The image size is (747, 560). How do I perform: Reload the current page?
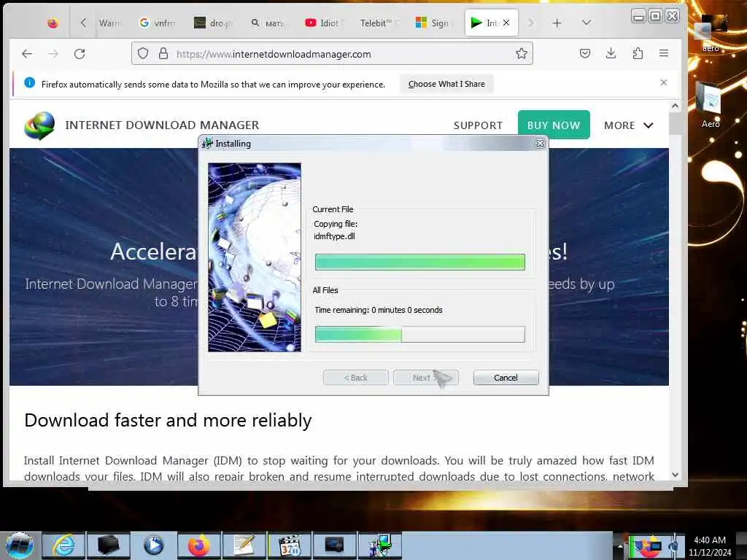click(x=80, y=54)
